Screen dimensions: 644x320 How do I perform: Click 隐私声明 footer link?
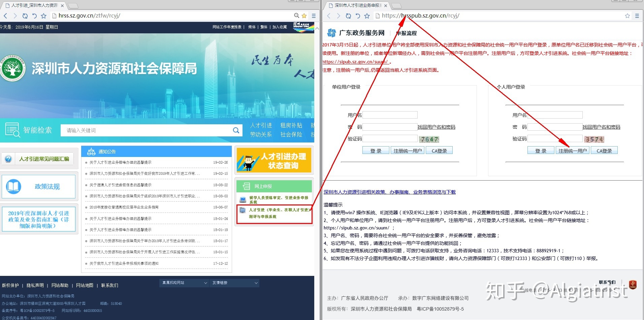35,285
